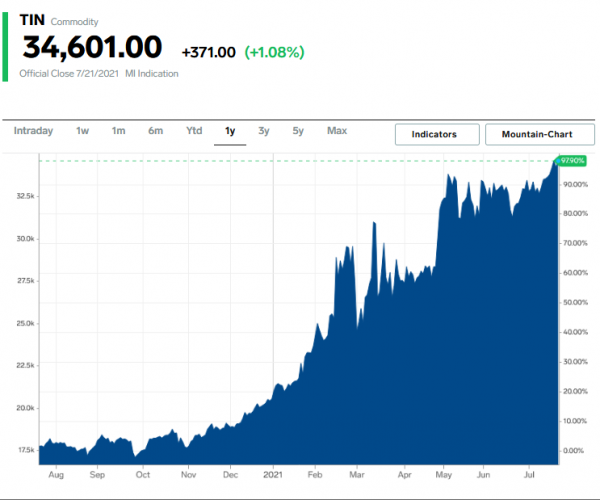Click the 30.0k label on price axis
Screen dimensions: 600x500
click(x=25, y=239)
